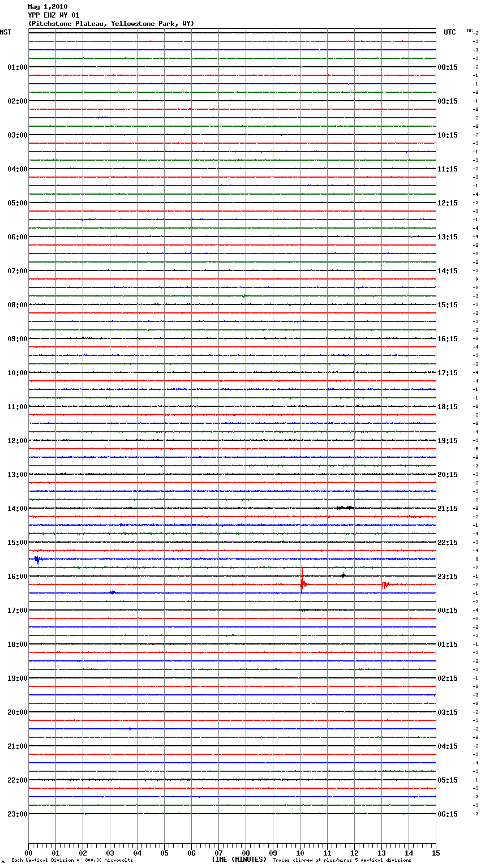This screenshot has height=868, width=481.
Task: Click the black event on the 17:00 trace
Action: tap(304, 610)
